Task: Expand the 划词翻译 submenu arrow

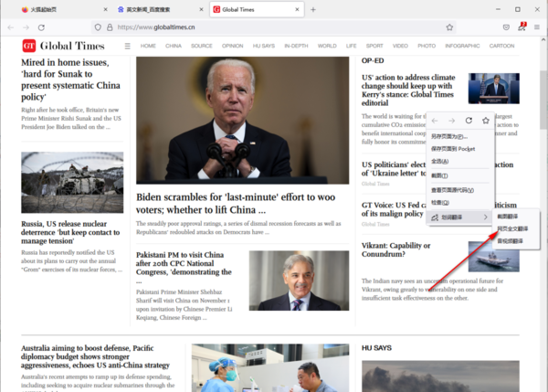Action: click(x=486, y=217)
